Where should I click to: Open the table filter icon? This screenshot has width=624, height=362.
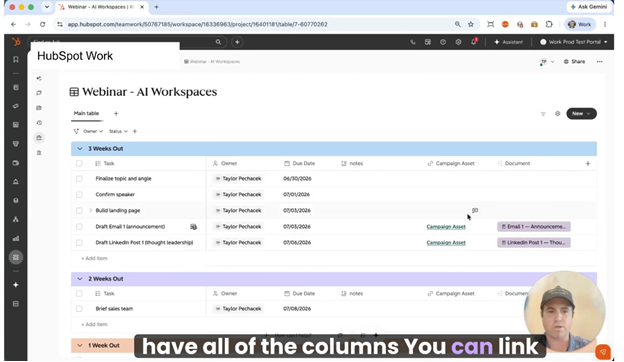(x=543, y=114)
